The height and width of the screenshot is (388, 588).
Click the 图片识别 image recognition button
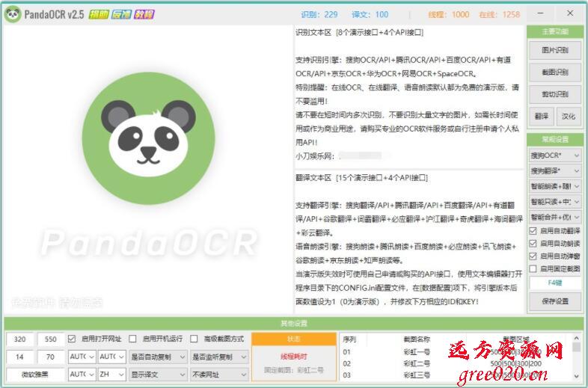(554, 50)
